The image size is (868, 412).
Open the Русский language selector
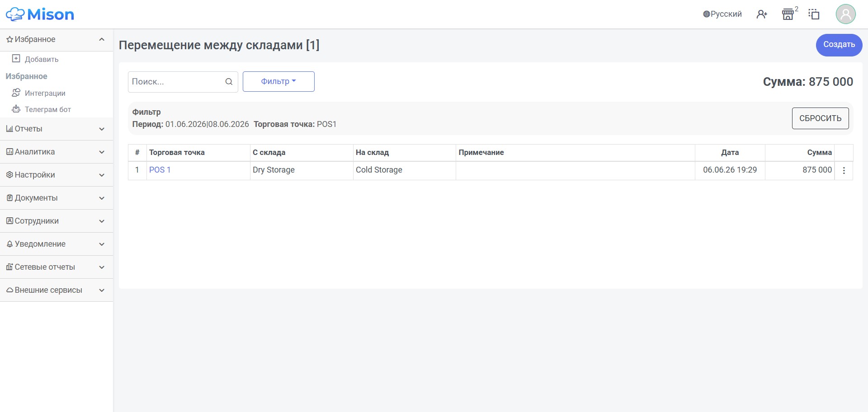click(722, 14)
